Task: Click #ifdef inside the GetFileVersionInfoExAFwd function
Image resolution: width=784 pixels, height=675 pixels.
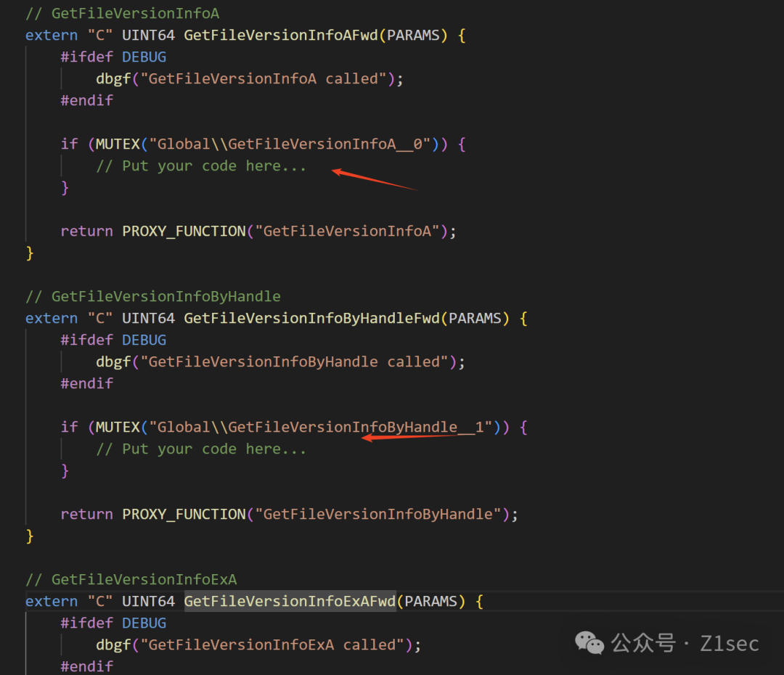Action: [x=87, y=623]
